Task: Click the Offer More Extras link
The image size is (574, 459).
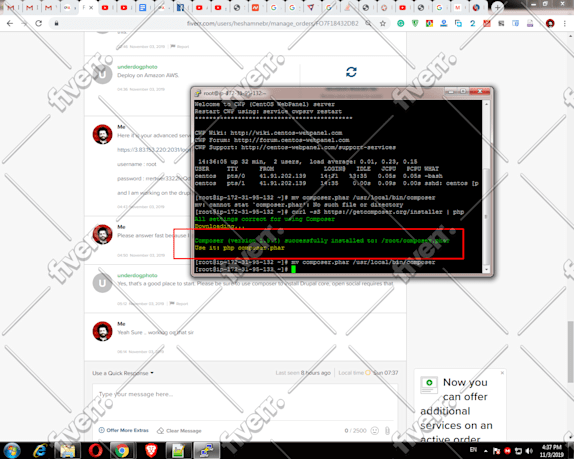Action: pyautogui.click(x=124, y=430)
